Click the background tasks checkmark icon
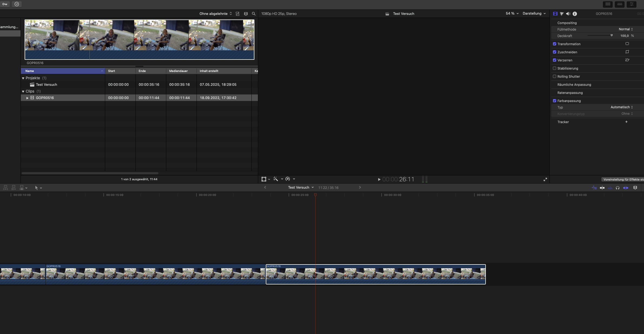The width and height of the screenshot is (644, 334). pyautogui.click(x=17, y=4)
